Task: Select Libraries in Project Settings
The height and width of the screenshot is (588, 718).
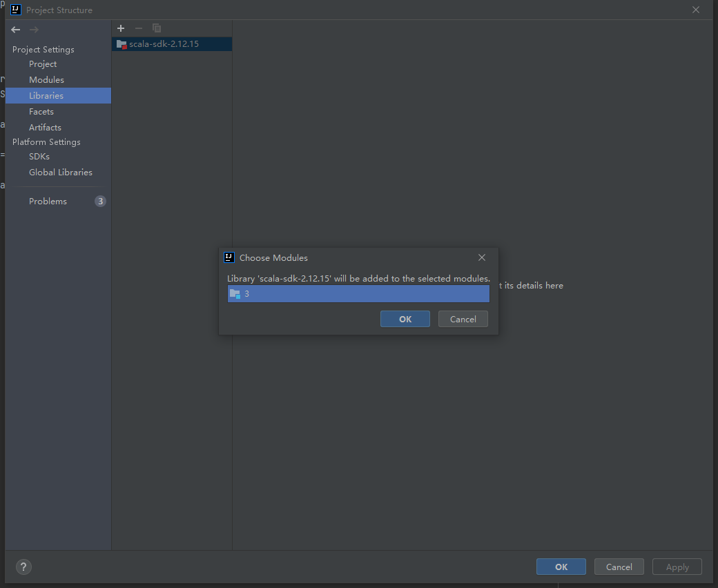Action: [x=58, y=96]
